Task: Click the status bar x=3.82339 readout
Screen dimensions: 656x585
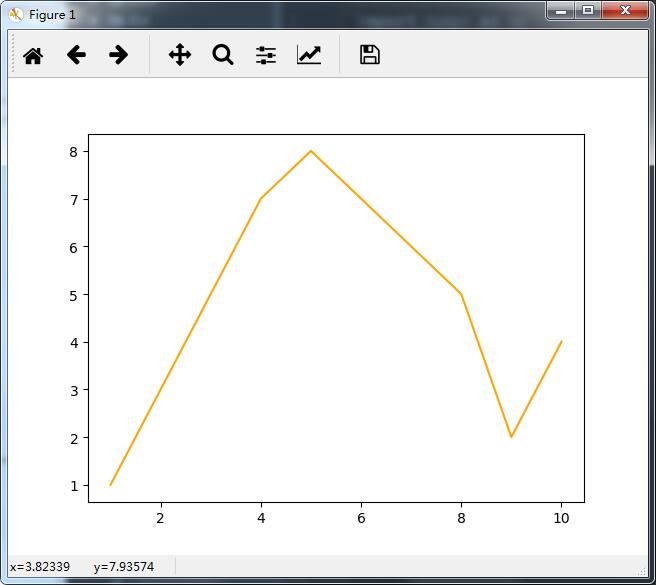Action: pyautogui.click(x=40, y=567)
